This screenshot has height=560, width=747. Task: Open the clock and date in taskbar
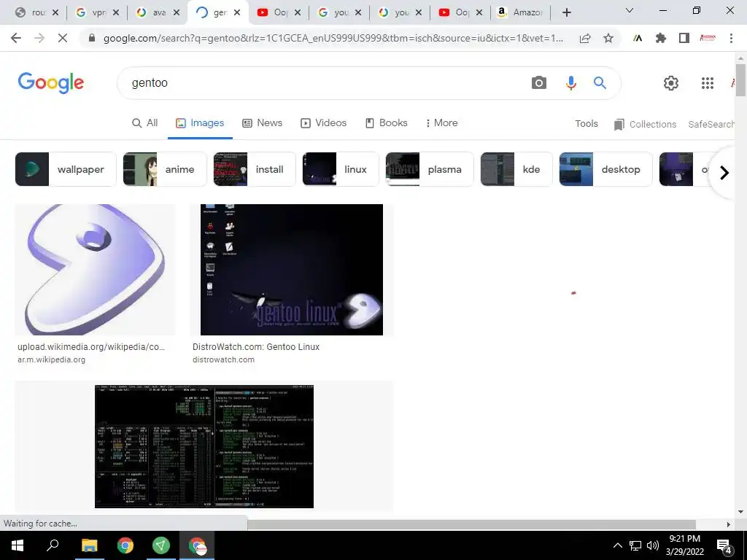tap(684, 545)
